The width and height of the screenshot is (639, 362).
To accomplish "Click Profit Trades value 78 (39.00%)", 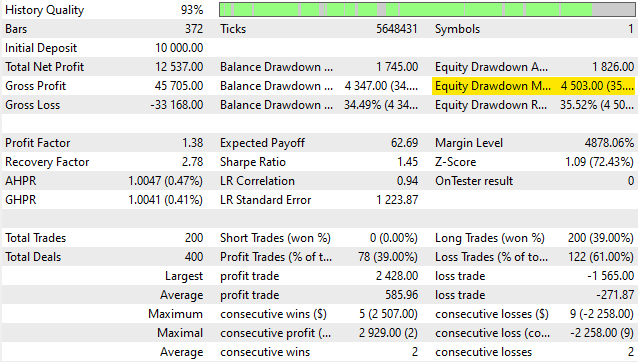I will click(388, 257).
